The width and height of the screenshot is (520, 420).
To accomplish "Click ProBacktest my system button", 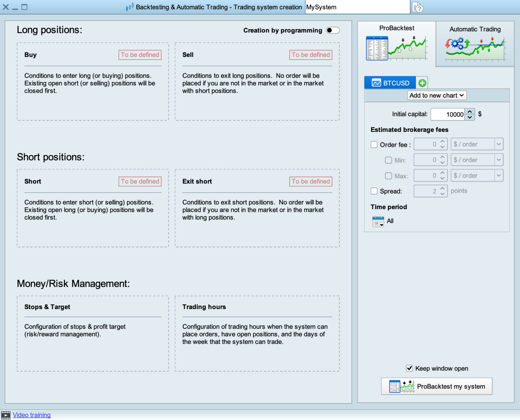I will tap(437, 386).
